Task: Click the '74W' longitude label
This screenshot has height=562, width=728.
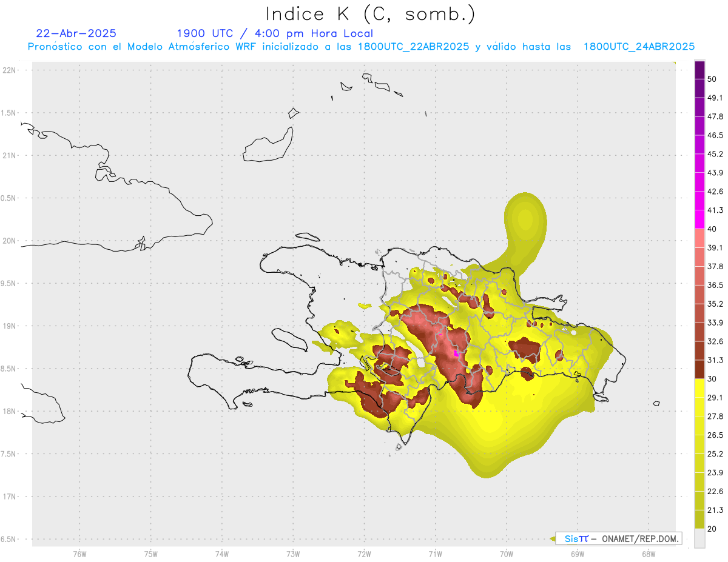Action: [222, 554]
